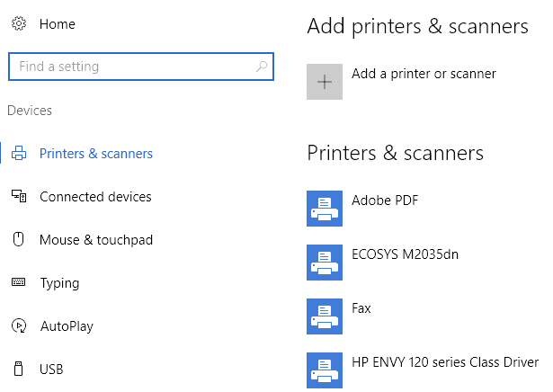Click the mouse icon in sidebar
The width and height of the screenshot is (553, 392).
click(x=18, y=239)
